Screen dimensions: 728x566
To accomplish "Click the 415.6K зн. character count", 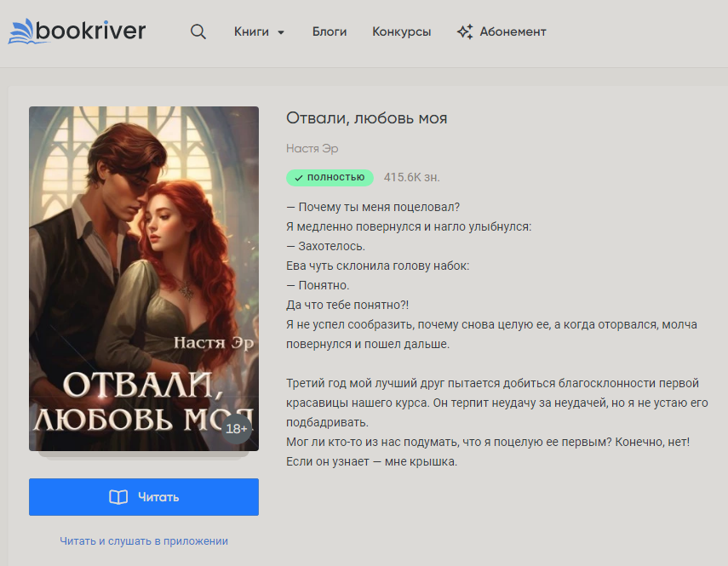I will point(411,178).
